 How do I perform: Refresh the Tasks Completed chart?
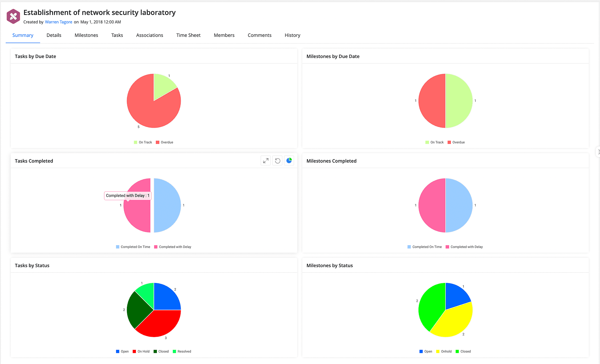(x=277, y=161)
